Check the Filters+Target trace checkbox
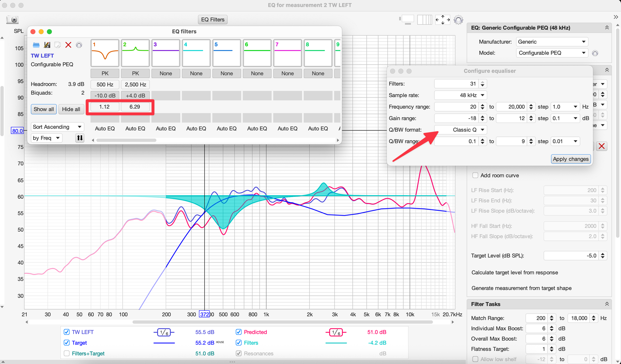 [66, 353]
